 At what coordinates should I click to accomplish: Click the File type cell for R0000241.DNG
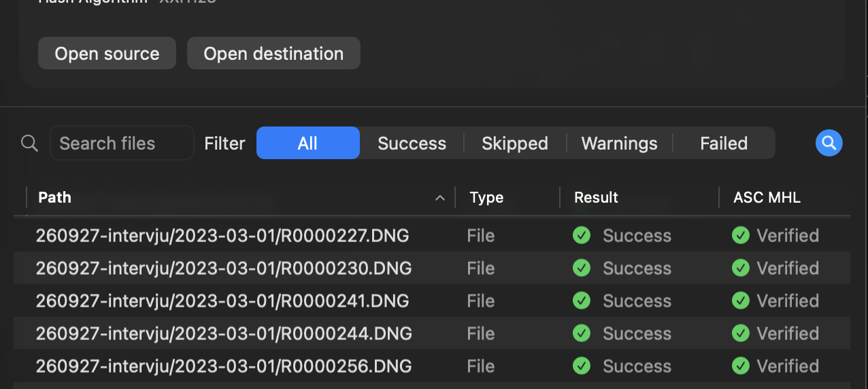pos(481,301)
